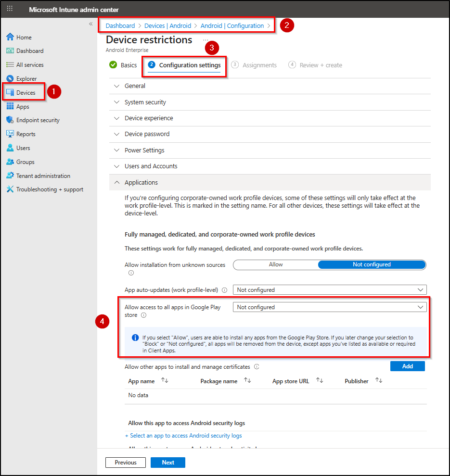Open App auto-updates dropdown
450x476 pixels.
click(x=330, y=290)
